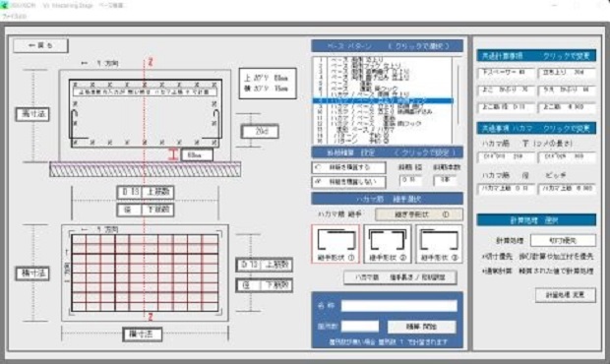Viewport: 610px width, 364px height.
Task: Click the left hook bar in section drawing
Action: click(73, 124)
